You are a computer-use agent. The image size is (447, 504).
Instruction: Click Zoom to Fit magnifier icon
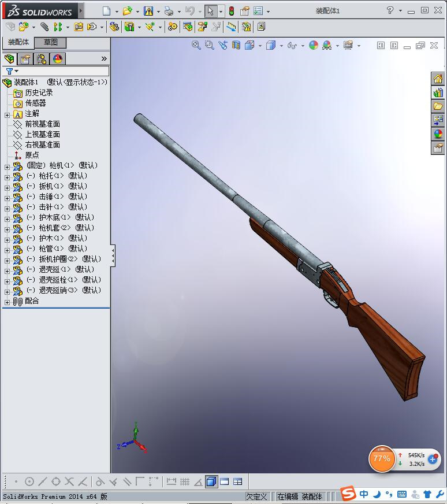pos(196,45)
